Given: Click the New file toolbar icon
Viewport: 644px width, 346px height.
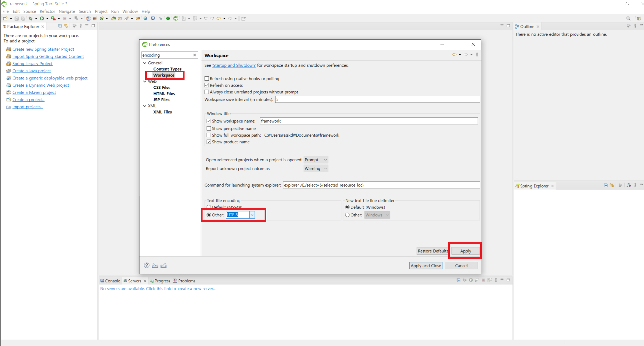Looking at the screenshot, I should [x=5, y=18].
